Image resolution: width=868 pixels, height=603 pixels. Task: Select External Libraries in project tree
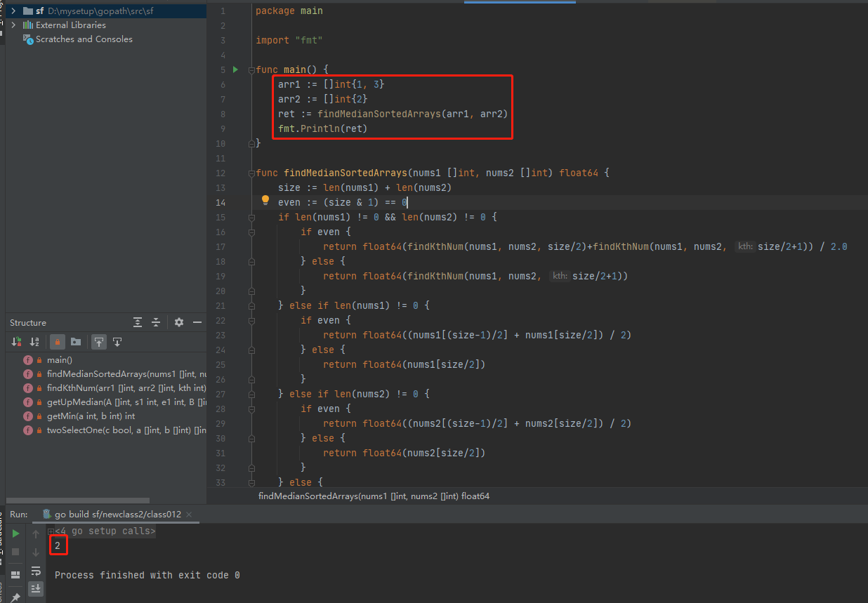pos(71,25)
